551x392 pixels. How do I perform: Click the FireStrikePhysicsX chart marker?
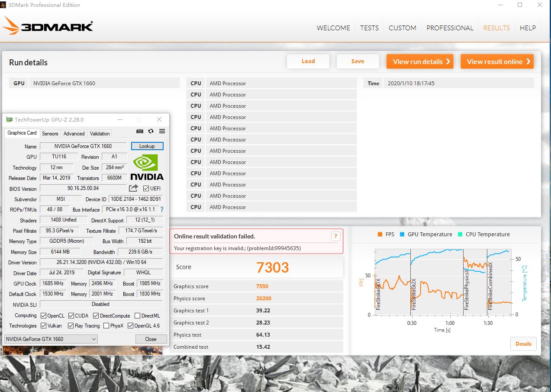(467, 290)
